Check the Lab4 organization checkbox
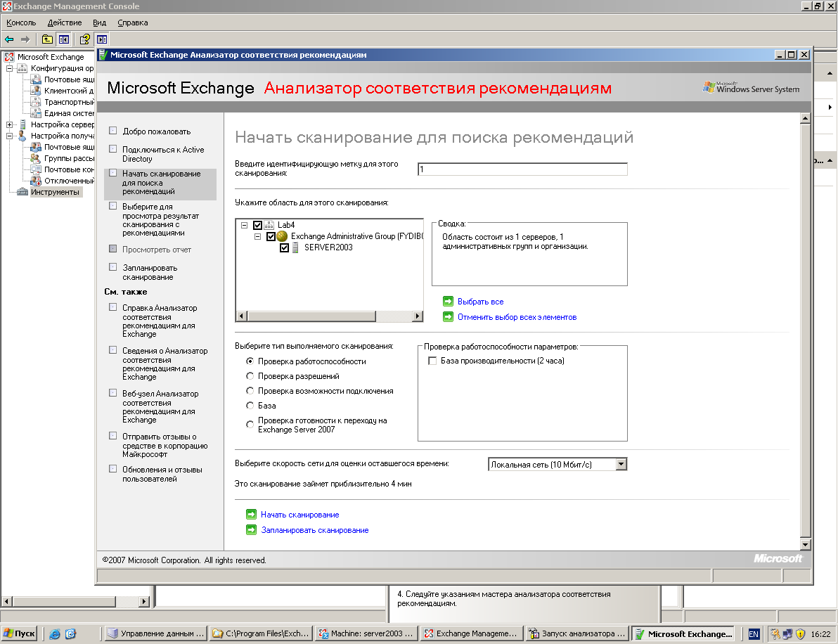 coord(257,225)
